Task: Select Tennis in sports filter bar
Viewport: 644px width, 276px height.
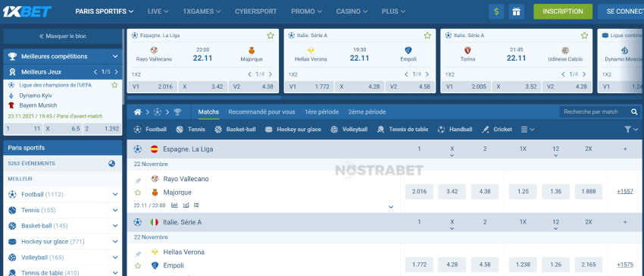Action: click(191, 129)
